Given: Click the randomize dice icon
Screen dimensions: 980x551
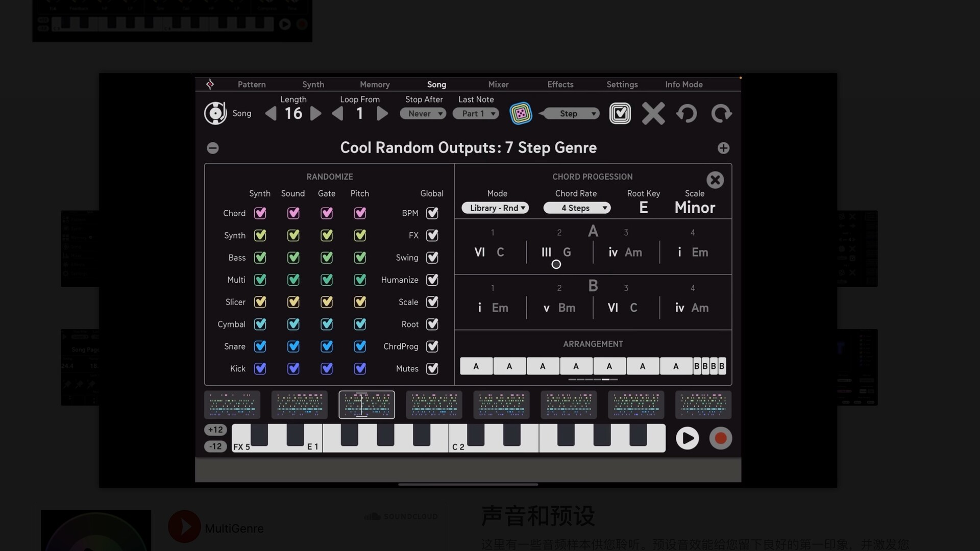Looking at the screenshot, I should (521, 113).
